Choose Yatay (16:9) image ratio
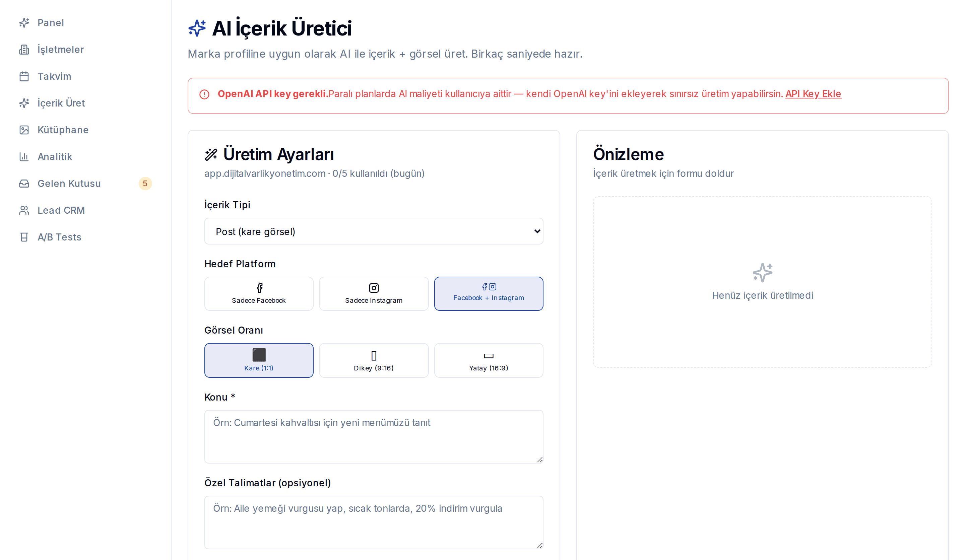Viewport: 965px width, 560px height. coord(489,360)
